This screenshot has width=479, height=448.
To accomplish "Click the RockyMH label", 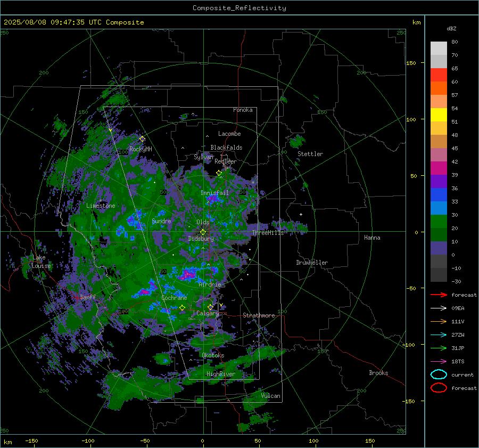I will coord(141,149).
